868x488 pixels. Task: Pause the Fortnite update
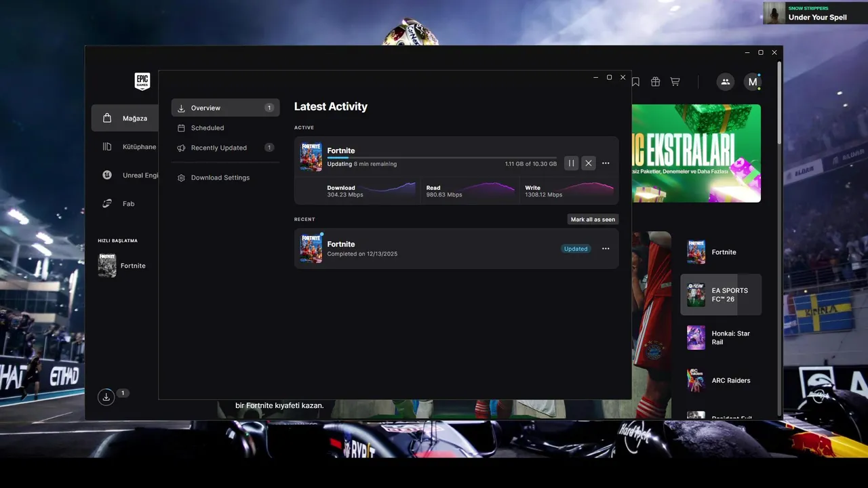(x=572, y=163)
